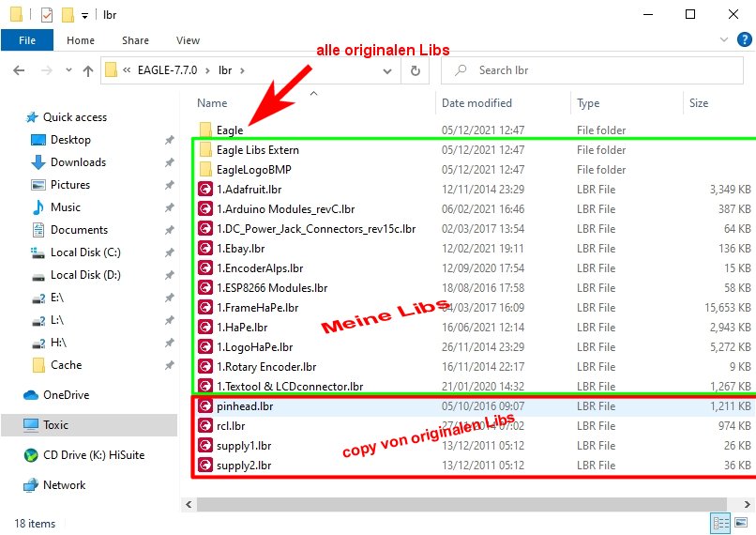Open the Cache folder in sidebar
Image resolution: width=756 pixels, height=535 pixels.
click(66, 365)
